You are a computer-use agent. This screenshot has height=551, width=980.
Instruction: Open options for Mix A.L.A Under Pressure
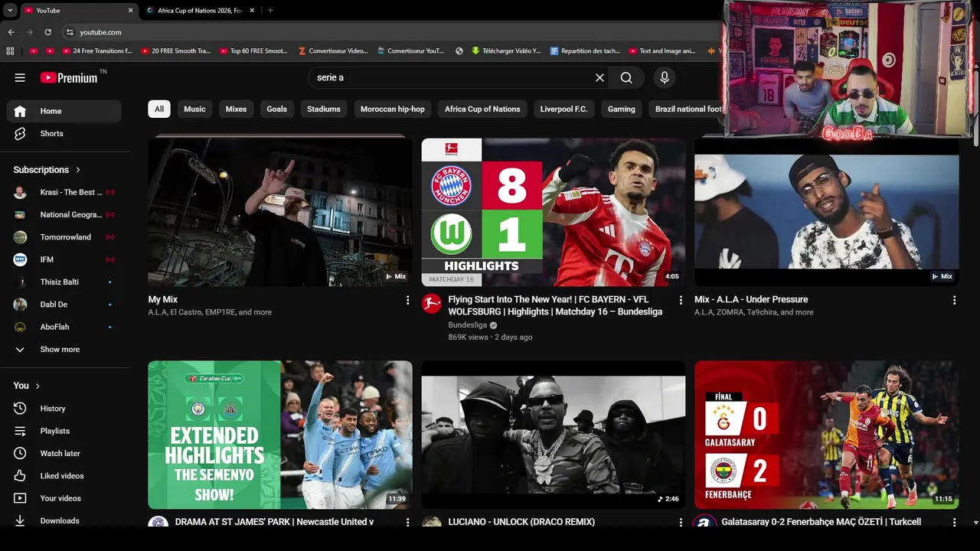point(954,301)
